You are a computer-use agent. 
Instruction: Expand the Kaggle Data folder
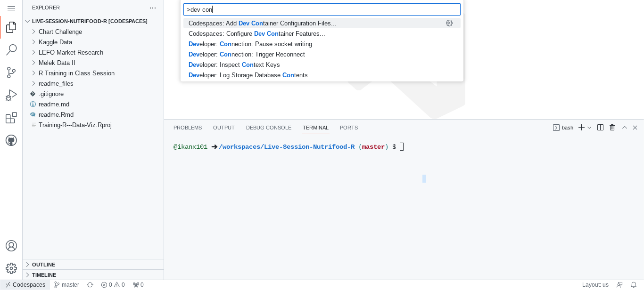tap(93, 42)
